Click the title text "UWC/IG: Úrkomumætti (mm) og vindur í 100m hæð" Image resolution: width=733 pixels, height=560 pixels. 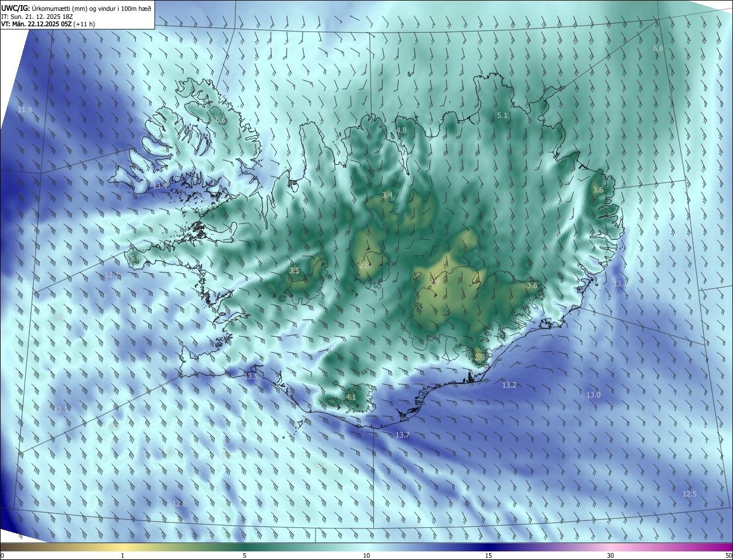(x=76, y=8)
